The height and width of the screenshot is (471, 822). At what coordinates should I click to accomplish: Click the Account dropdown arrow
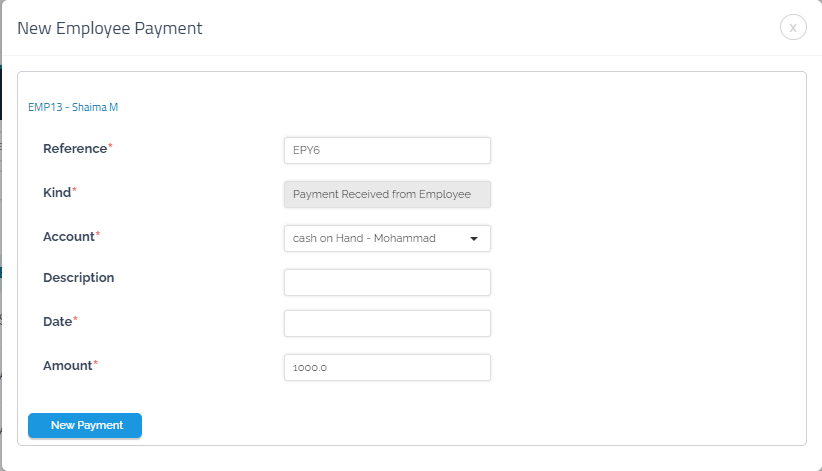(473, 239)
